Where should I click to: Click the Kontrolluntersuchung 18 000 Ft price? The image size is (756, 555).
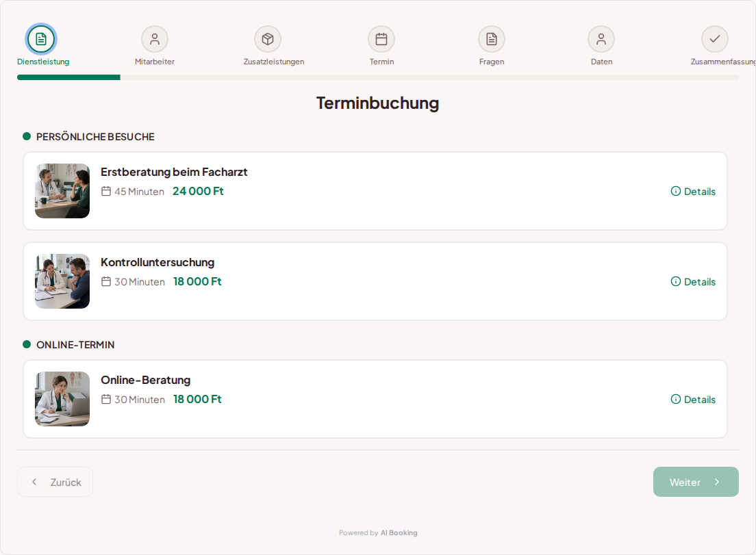coord(197,281)
